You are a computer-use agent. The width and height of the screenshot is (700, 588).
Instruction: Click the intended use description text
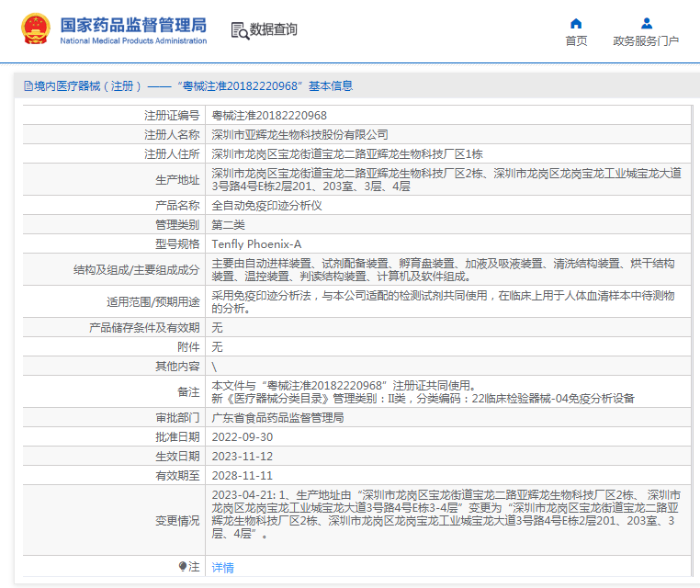pos(443,302)
